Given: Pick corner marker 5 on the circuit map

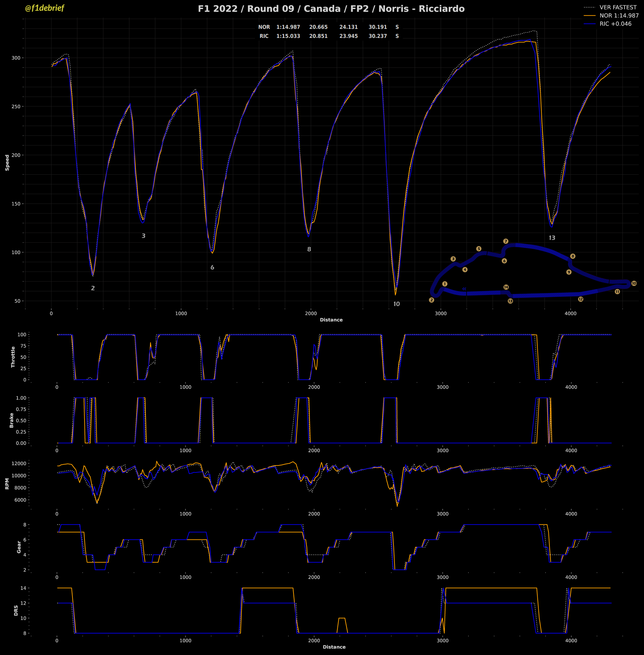Looking at the screenshot, I should coord(479,249).
